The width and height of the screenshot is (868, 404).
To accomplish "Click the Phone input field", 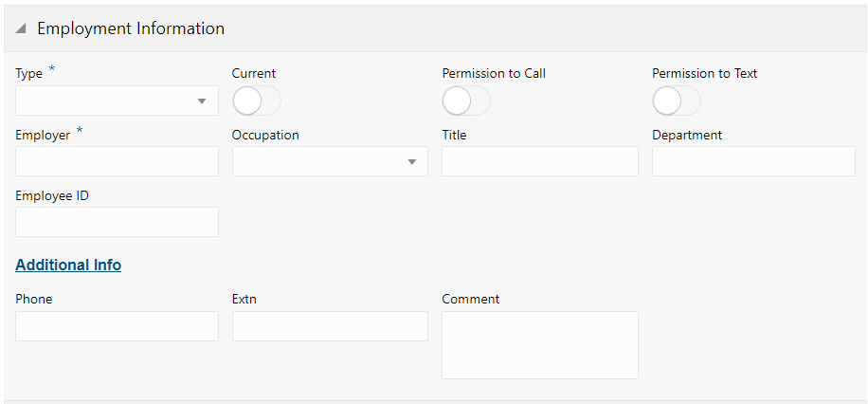I will click(117, 326).
